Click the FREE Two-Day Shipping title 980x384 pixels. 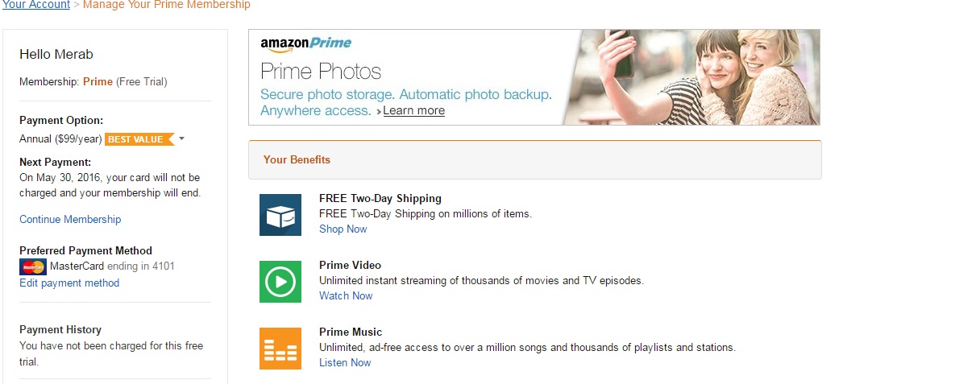380,198
